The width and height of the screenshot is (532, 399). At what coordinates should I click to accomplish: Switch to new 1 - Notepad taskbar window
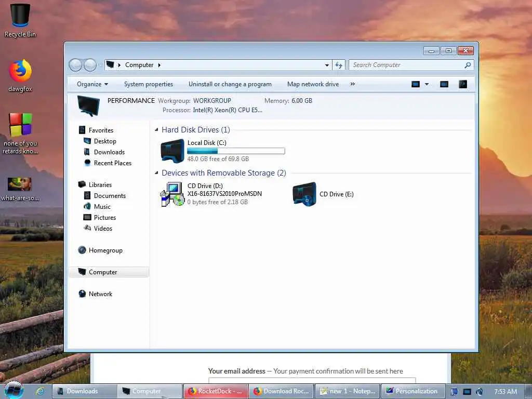coord(348,391)
